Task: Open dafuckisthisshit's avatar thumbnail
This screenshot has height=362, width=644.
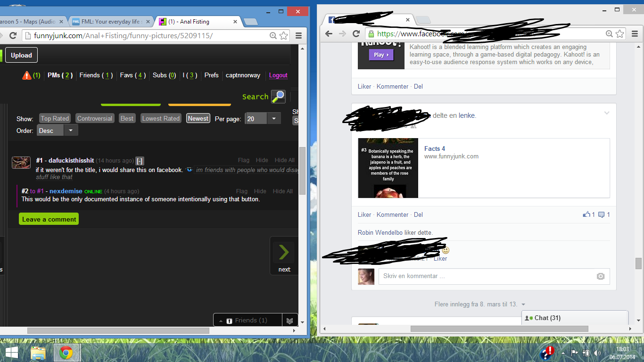Action: click(21, 163)
